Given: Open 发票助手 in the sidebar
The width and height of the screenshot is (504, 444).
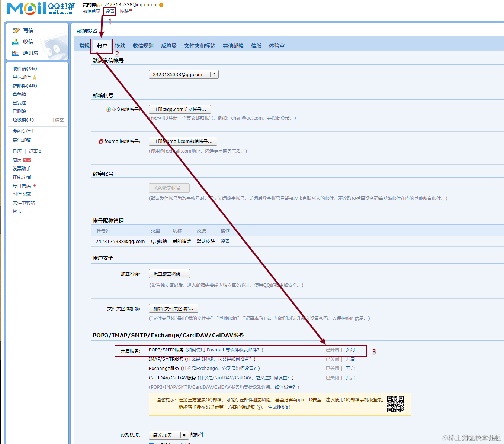Looking at the screenshot, I should [x=22, y=169].
